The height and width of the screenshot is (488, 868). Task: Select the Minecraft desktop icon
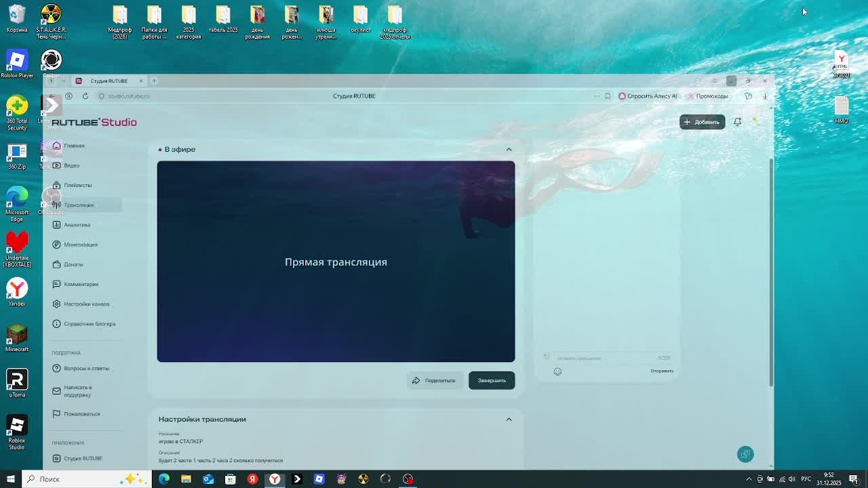[17, 338]
